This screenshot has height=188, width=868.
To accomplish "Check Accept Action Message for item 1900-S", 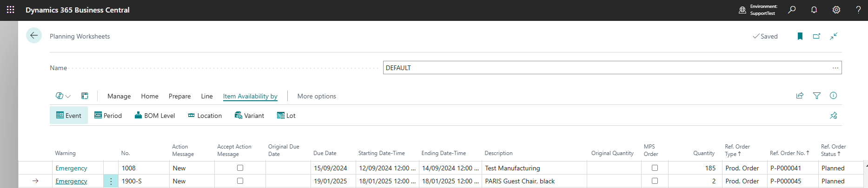I will click(240, 181).
